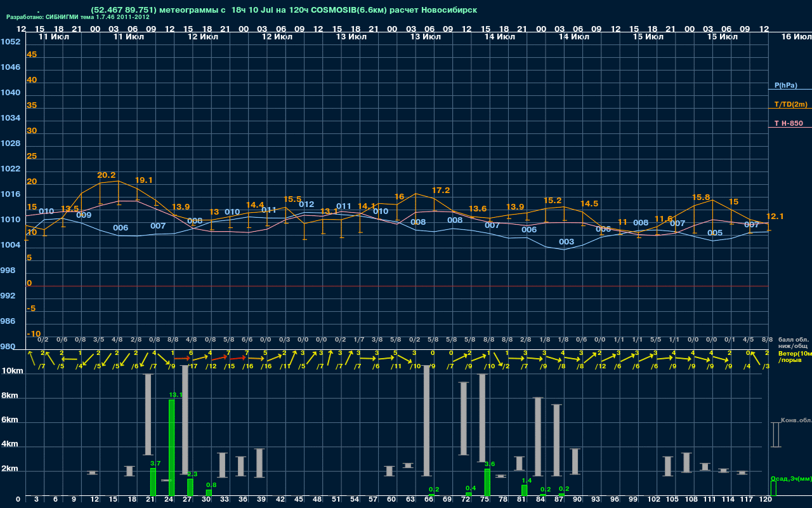Click the 11.6 temperature label
Image resolution: width=812 pixels, height=508 pixels.
click(664, 219)
